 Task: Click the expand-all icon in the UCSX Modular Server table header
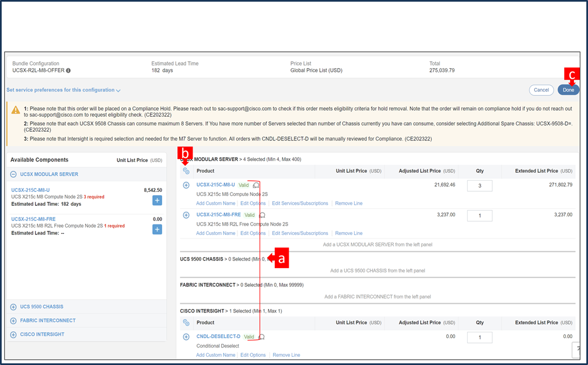pos(186,171)
